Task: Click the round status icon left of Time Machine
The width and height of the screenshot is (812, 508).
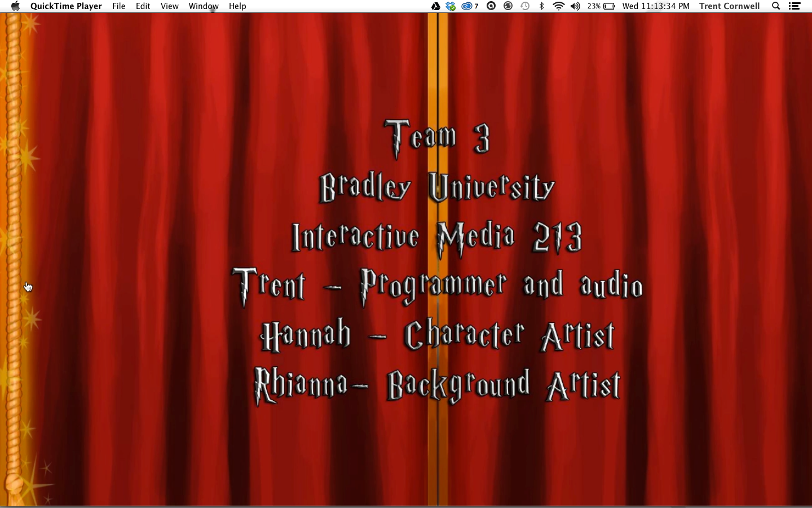Action: [x=508, y=6]
